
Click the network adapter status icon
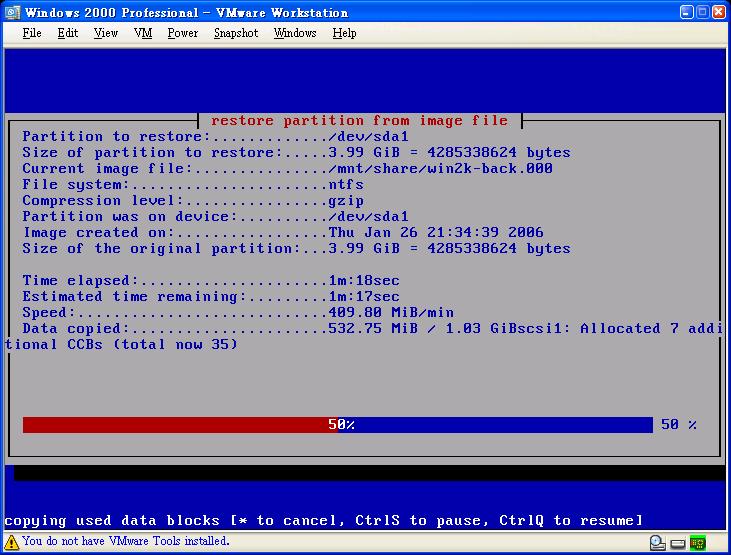click(698, 543)
